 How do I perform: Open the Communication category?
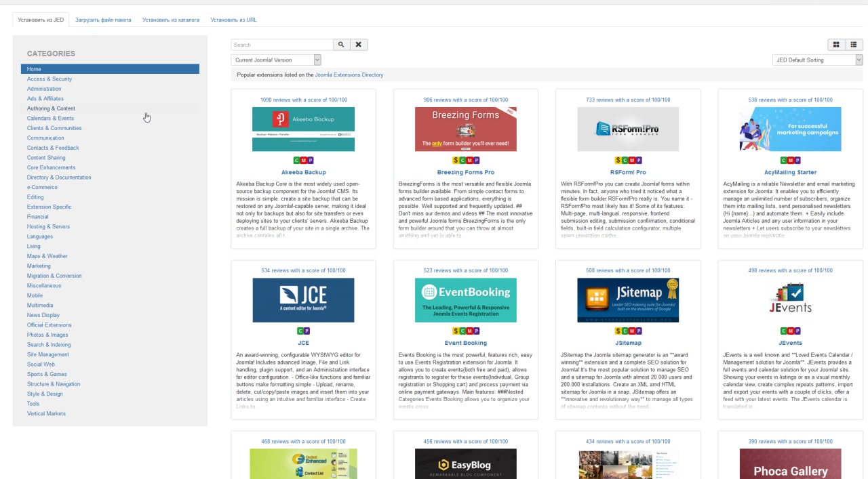(45, 138)
